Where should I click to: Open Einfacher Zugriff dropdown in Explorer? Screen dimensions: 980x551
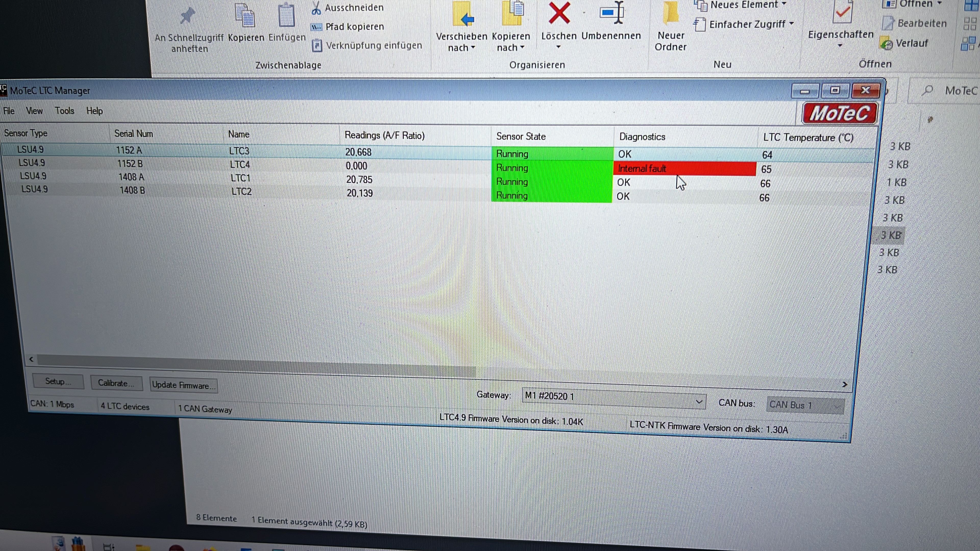[744, 24]
